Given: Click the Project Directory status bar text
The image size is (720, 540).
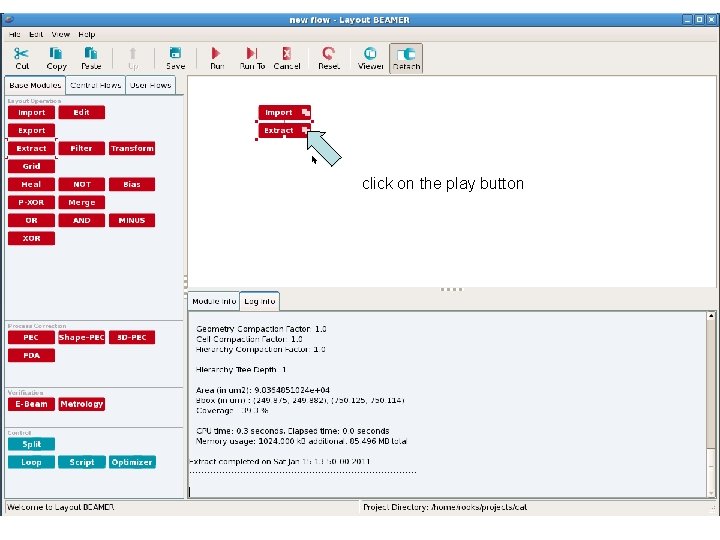Looking at the screenshot, I should click(x=445, y=507).
